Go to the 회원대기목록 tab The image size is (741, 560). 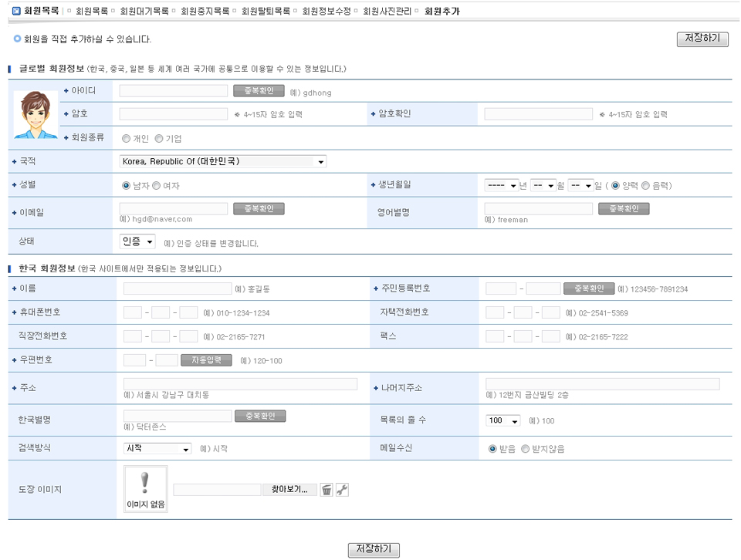144,12
